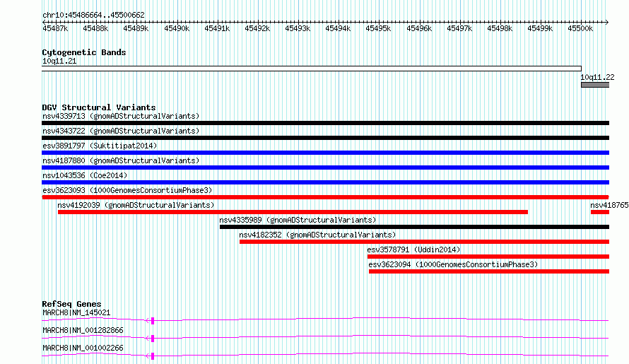Click the 10q11.21 band label
This screenshot has width=629, height=364.
coord(59,61)
